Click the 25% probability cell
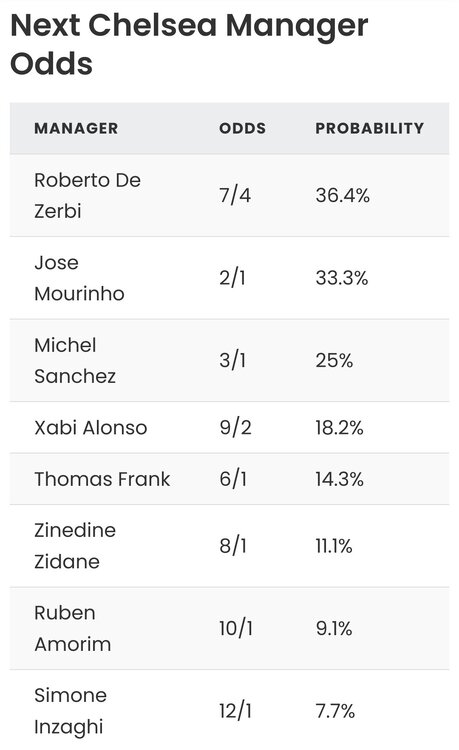The height and width of the screenshot is (750, 459). point(334,360)
